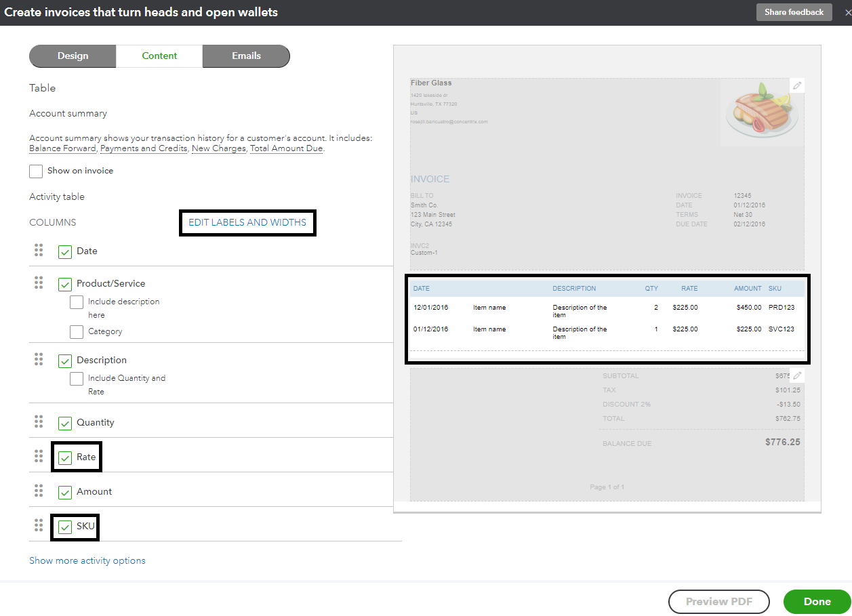Tick the Category checkbox under Product/Service
This screenshot has height=616, width=852.
coord(77,332)
